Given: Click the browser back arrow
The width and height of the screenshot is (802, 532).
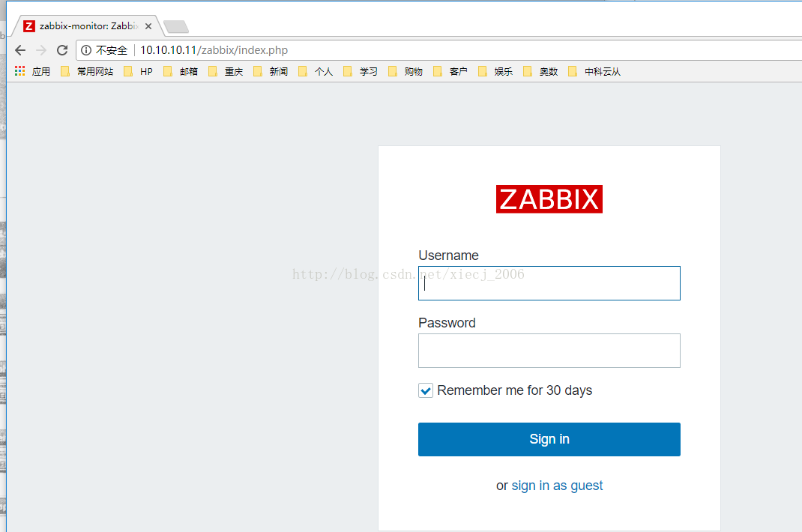Looking at the screenshot, I should [20, 50].
